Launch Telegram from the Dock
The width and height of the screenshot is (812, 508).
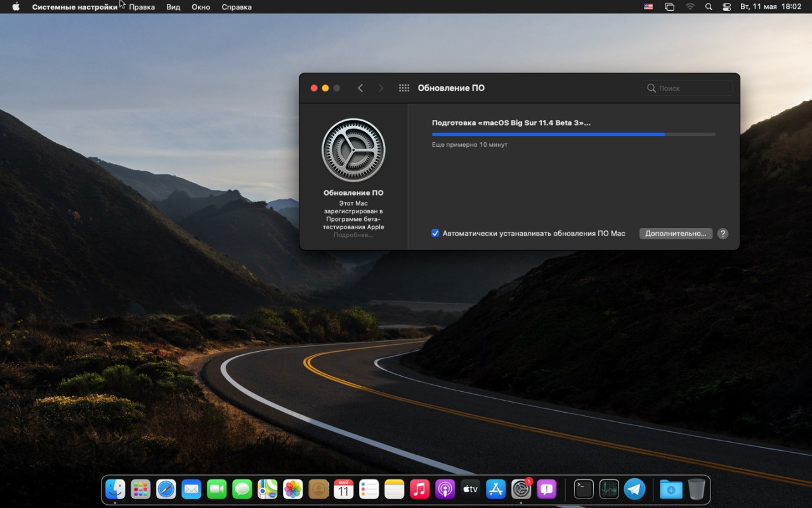pyautogui.click(x=634, y=489)
